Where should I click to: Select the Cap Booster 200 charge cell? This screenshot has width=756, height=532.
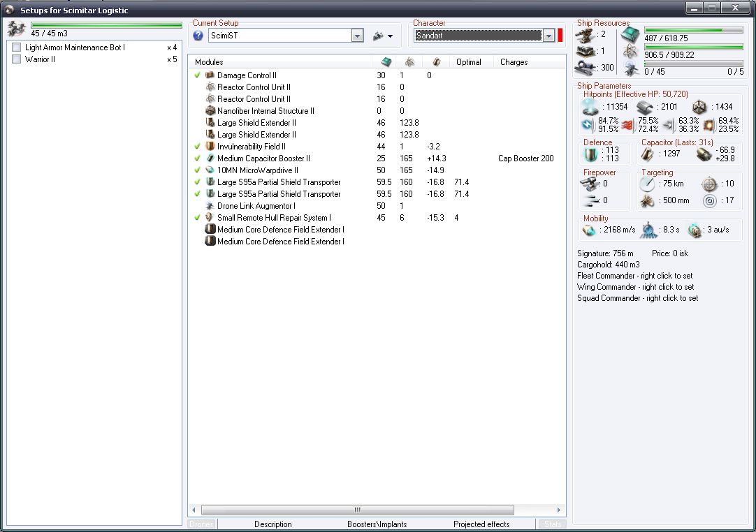click(525, 158)
